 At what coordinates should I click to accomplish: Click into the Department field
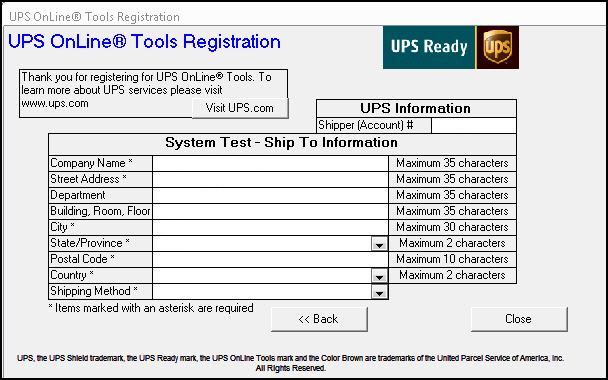270,195
